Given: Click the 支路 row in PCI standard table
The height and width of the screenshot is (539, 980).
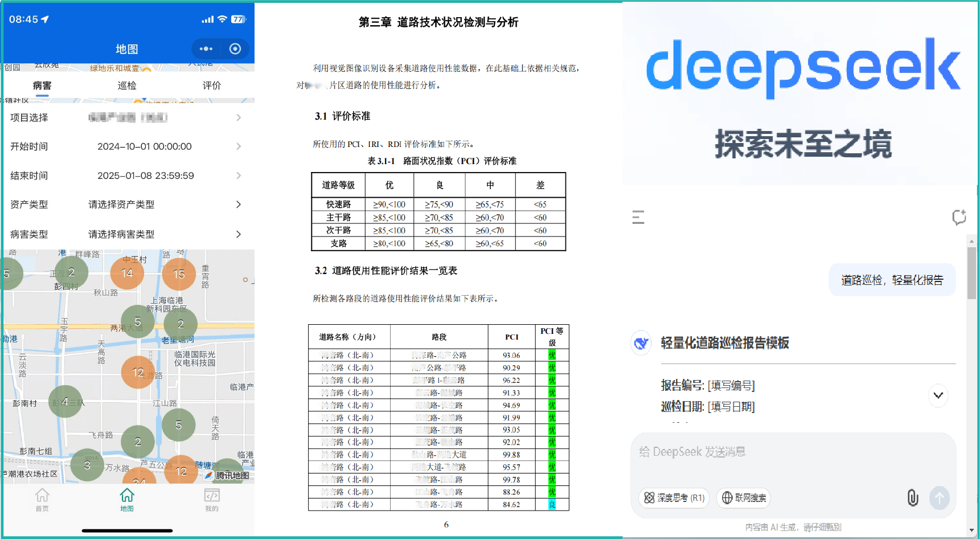Looking at the screenshot, I should pos(438,243).
